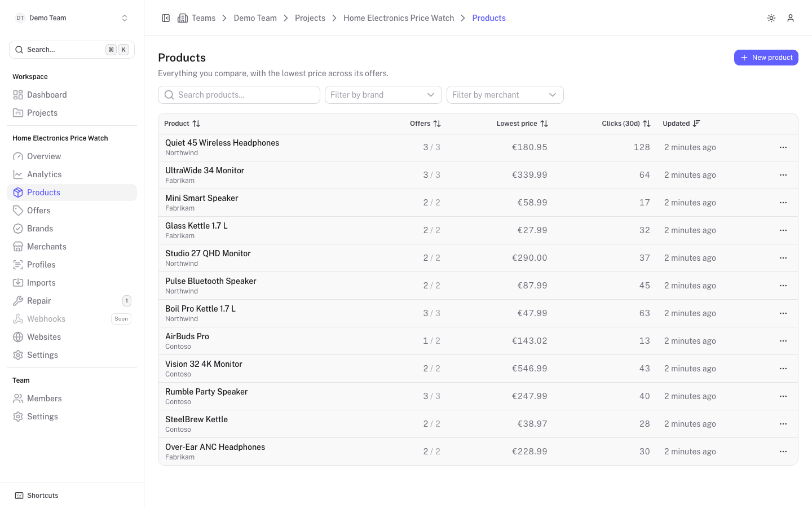The height and width of the screenshot is (508, 812).
Task: Open the Analytics page
Action: pyautogui.click(x=72, y=174)
